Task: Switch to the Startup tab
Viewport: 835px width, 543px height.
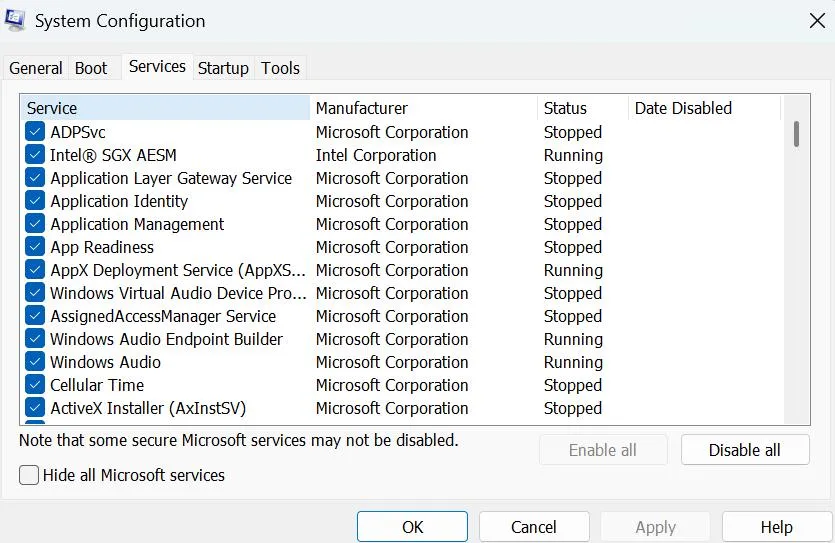Action: [x=223, y=68]
